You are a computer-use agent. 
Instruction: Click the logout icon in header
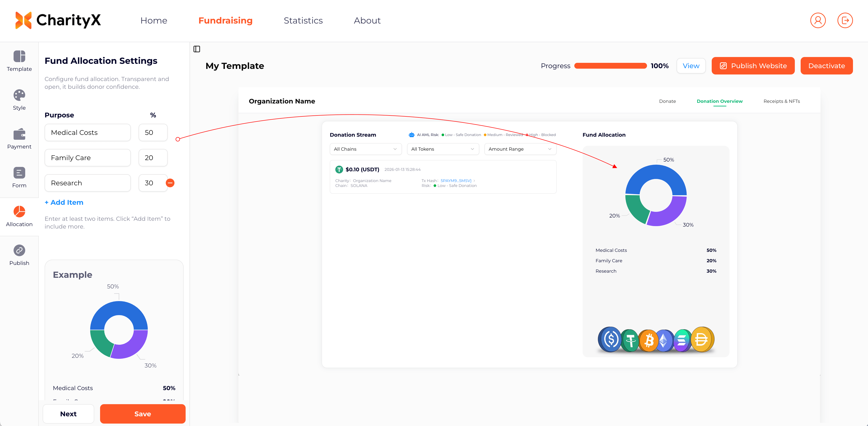845,21
